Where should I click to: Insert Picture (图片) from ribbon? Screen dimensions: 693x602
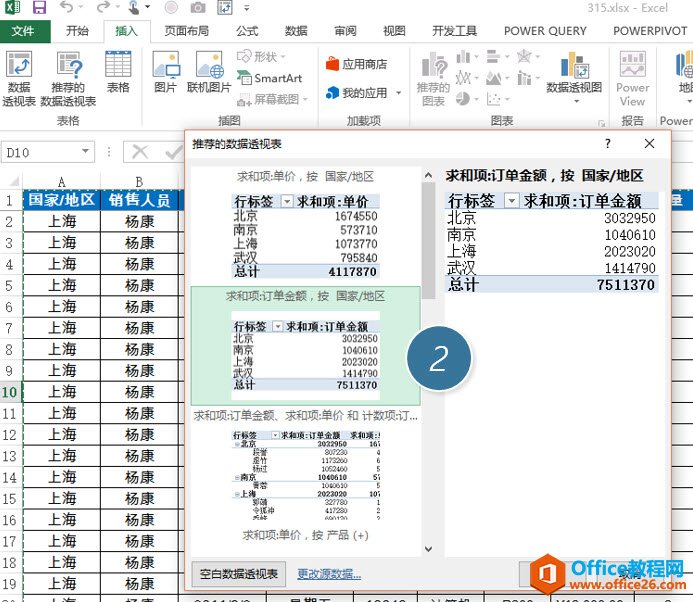pos(166,72)
